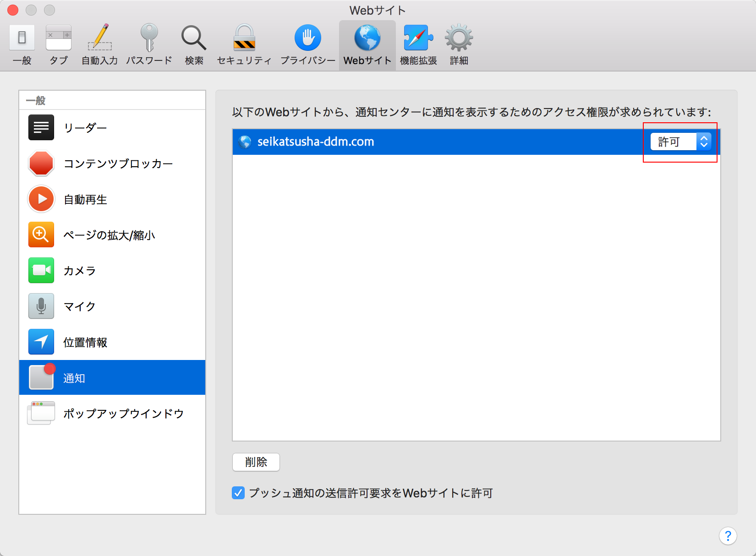Viewport: 756px width, 556px height.
Task: Open the 機能拡張 puzzle piece pane
Action: pos(418,45)
